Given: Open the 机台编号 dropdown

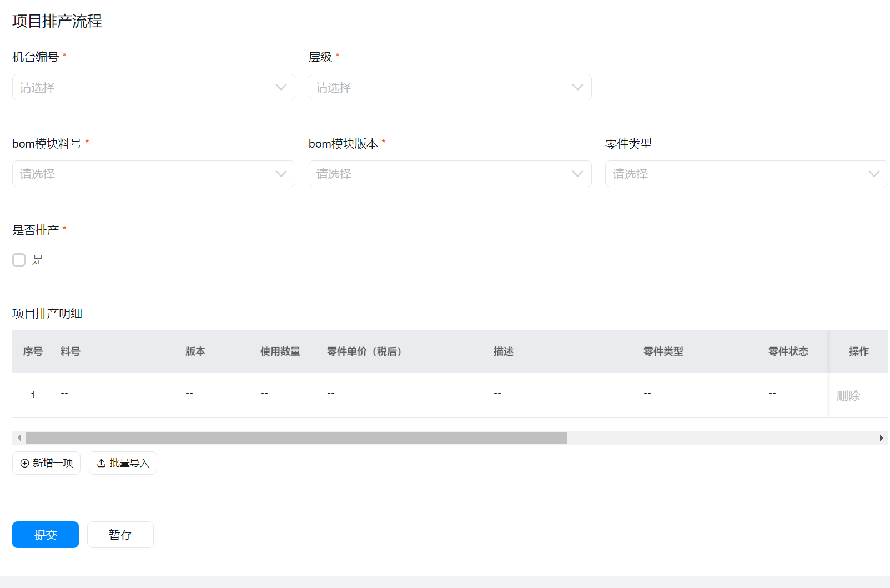Looking at the screenshot, I should (x=154, y=87).
